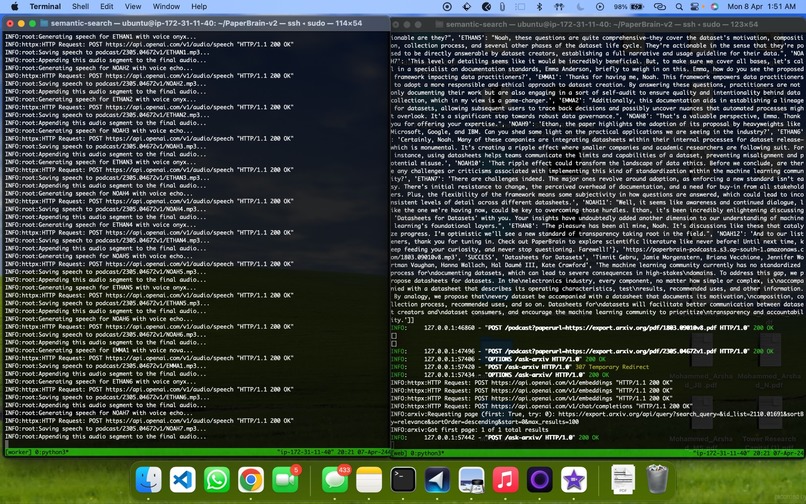Click folder proxy icon in left terminal title
This screenshot has width=806, height=504.
44,23
